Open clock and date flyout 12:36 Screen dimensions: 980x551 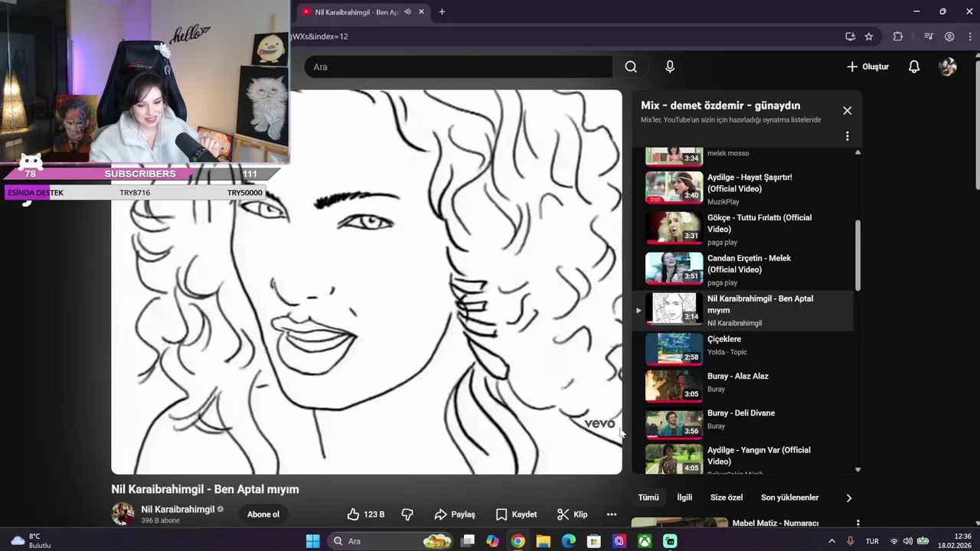tap(954, 541)
